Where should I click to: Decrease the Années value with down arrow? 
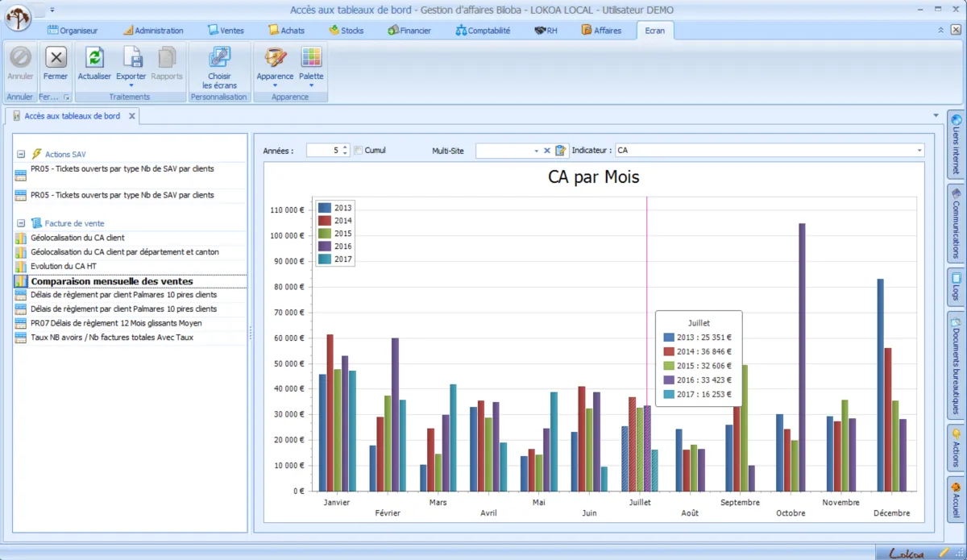(345, 154)
